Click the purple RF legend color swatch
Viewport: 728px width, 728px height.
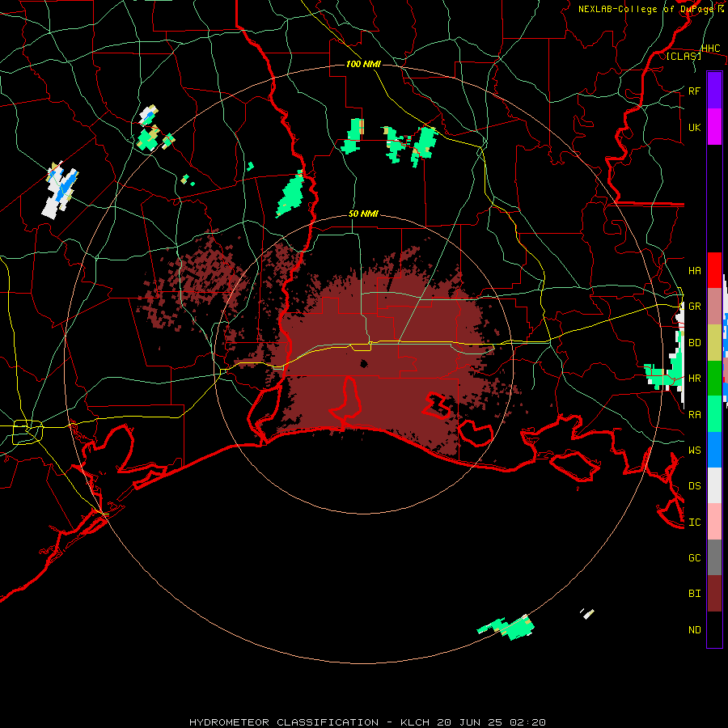[714, 91]
